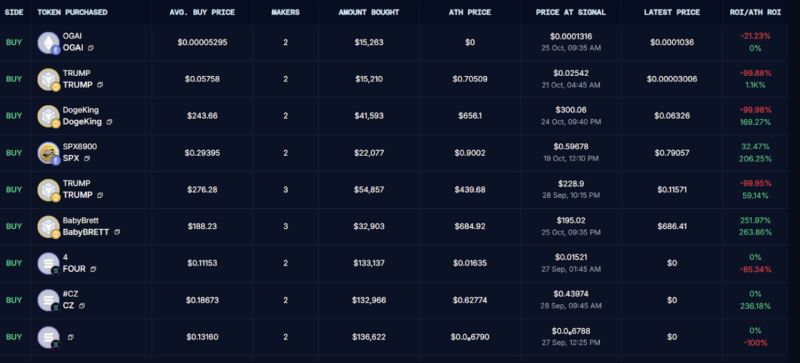Click the copy icon in unnamed token row
The width and height of the screenshot is (800, 363).
[70, 337]
